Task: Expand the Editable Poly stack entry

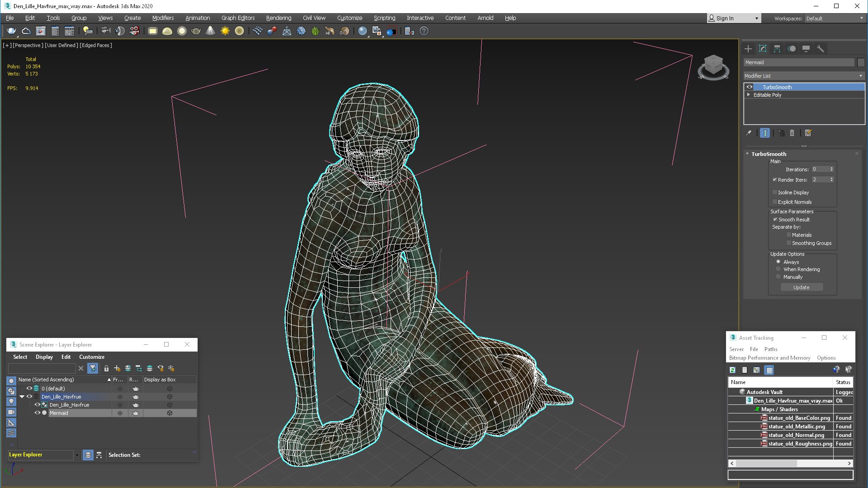Action: pos(749,95)
